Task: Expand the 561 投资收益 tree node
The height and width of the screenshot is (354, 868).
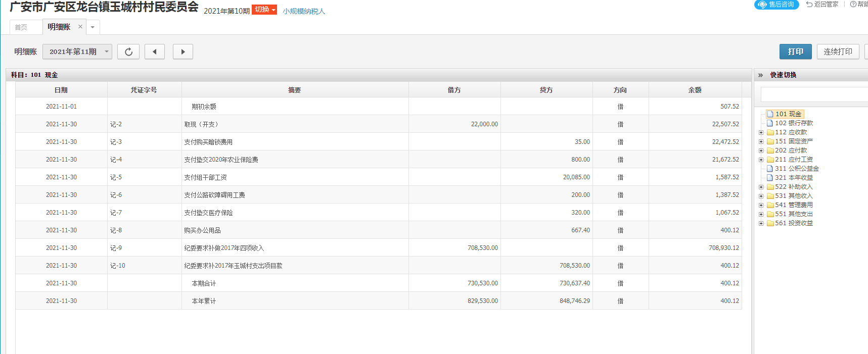Action: [761, 223]
